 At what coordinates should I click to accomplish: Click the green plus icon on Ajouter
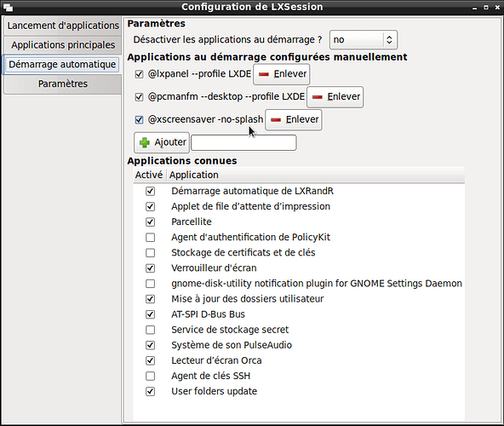click(145, 142)
